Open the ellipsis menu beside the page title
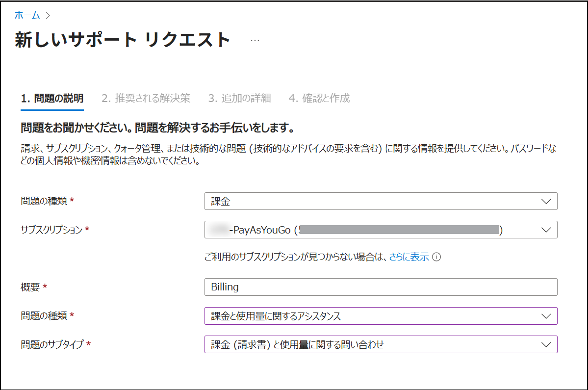This screenshot has width=588, height=390. (x=255, y=40)
